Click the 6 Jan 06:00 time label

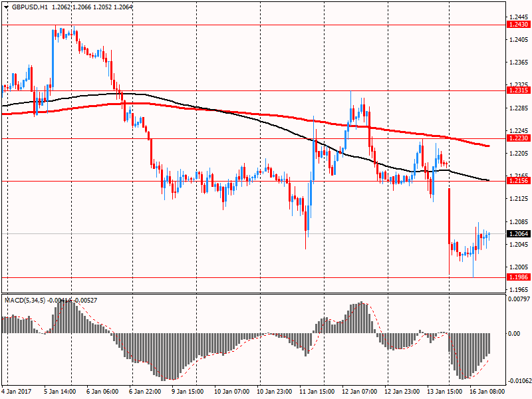pyautogui.click(x=102, y=391)
